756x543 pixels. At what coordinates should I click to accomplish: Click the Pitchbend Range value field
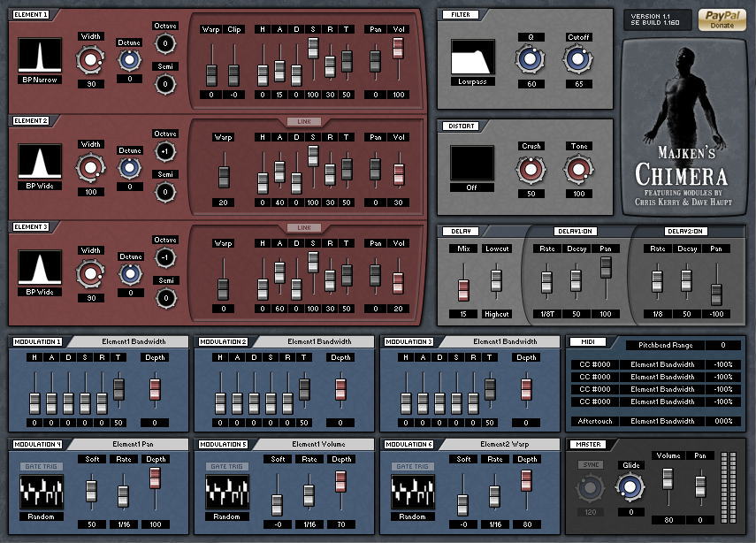point(722,345)
